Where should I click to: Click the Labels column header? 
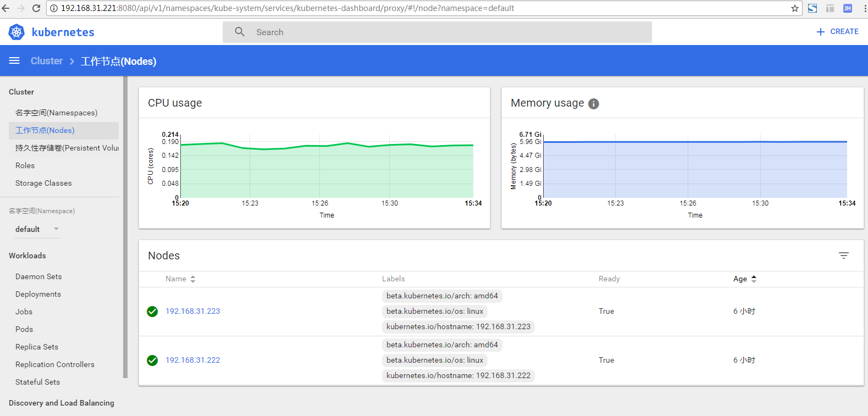click(x=394, y=279)
